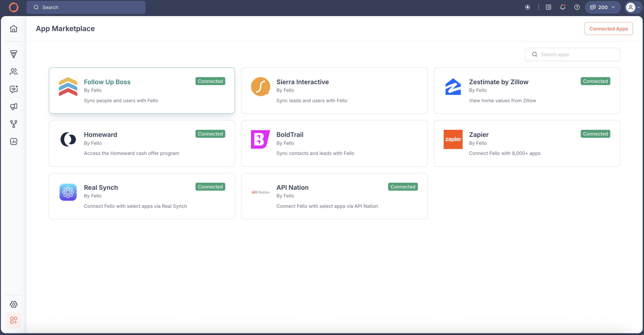Open notifications bell icon
Viewport: 644px width, 335px height.
point(563,7)
